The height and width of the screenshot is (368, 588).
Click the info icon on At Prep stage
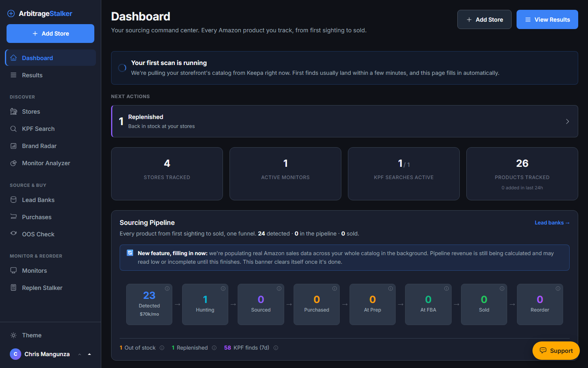[x=390, y=289]
